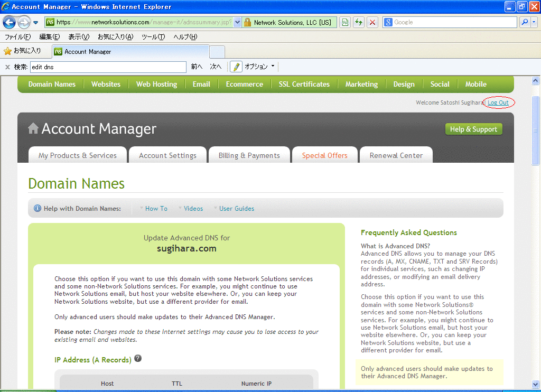Expand the Videos help dropdown

pos(191,209)
